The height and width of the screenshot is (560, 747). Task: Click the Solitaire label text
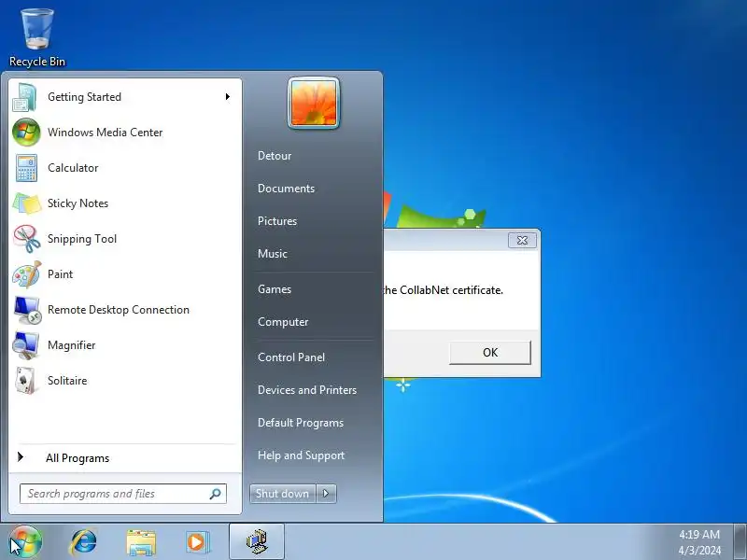point(67,381)
